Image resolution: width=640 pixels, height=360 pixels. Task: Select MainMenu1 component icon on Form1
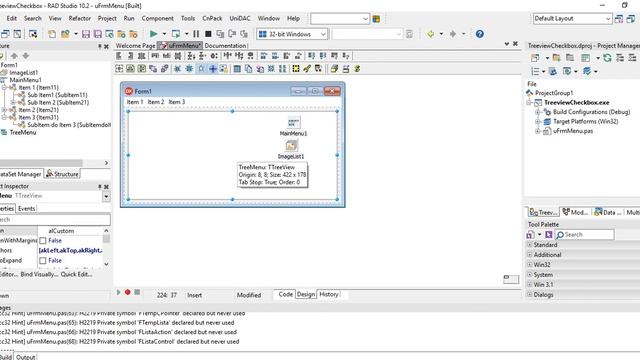click(x=293, y=122)
